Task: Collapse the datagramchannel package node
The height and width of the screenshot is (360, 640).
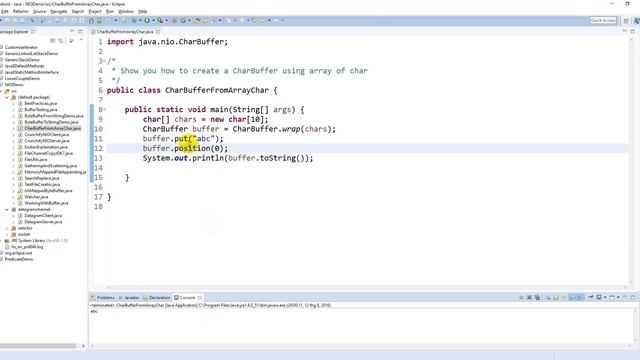Action: (7, 209)
